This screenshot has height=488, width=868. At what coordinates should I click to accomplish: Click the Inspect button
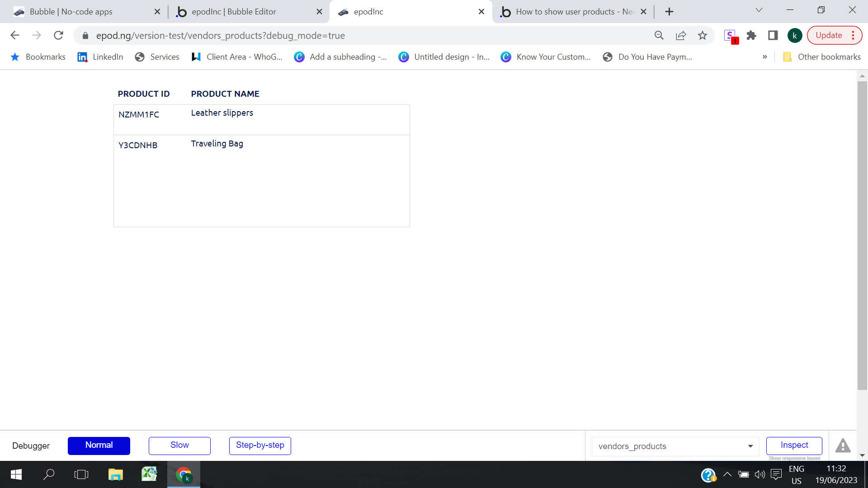[794, 446]
